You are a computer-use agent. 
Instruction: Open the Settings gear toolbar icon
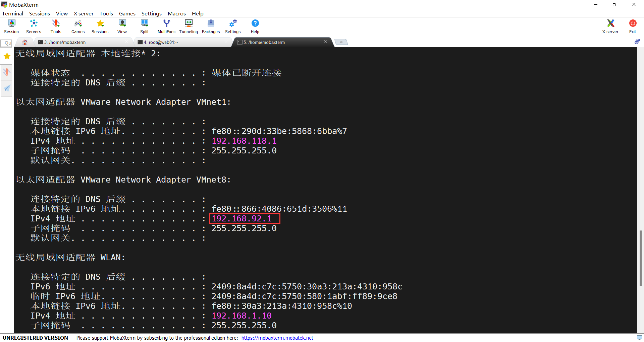233,26
